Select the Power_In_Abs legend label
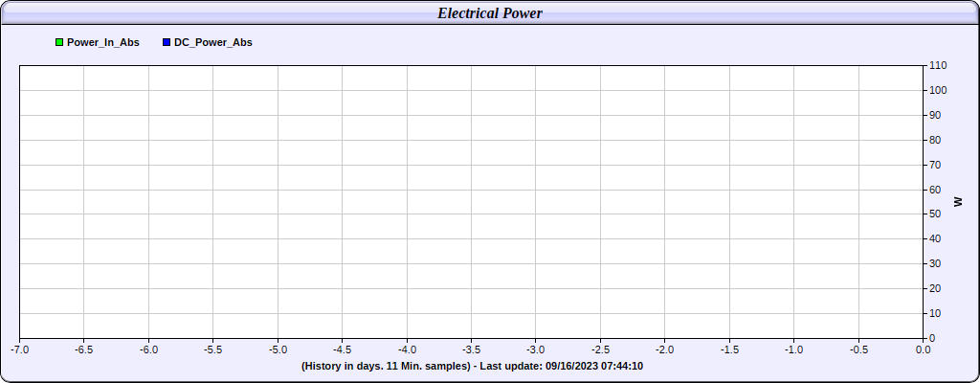Screen dimensions: 980x383 tap(103, 42)
